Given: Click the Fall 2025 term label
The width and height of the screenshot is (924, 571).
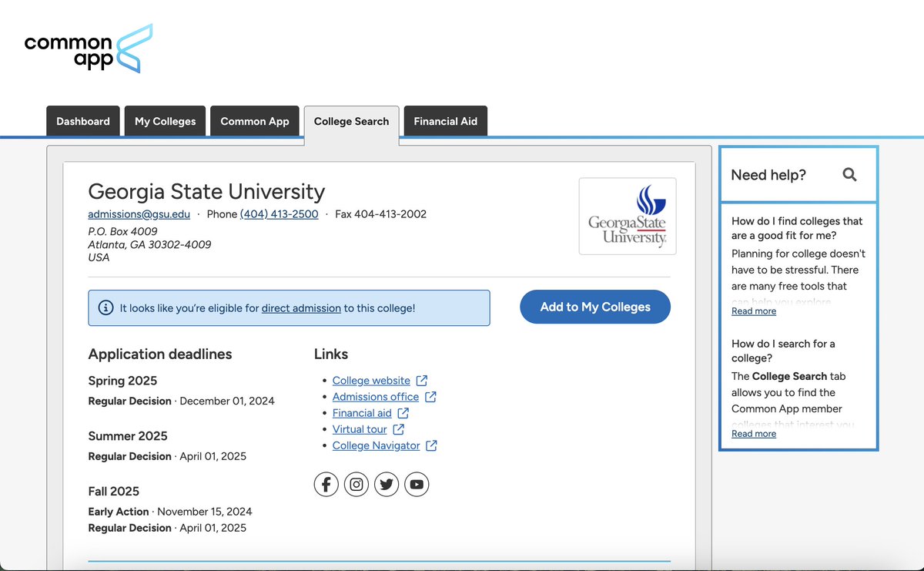Looking at the screenshot, I should [x=114, y=492].
